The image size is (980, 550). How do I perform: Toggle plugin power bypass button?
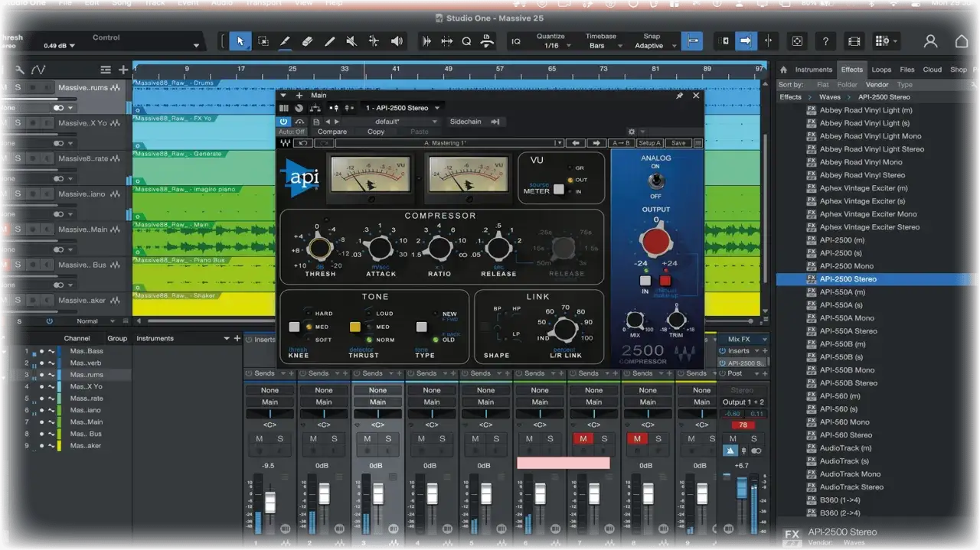point(284,121)
